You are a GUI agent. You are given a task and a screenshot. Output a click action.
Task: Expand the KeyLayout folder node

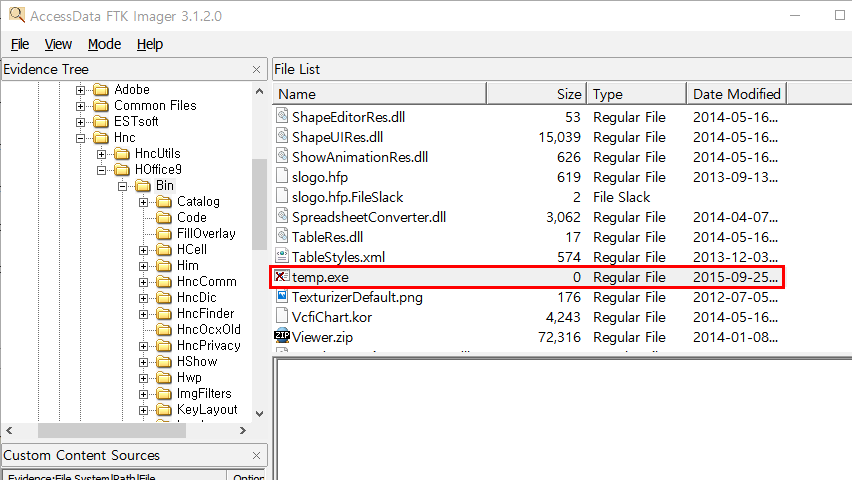[143, 410]
